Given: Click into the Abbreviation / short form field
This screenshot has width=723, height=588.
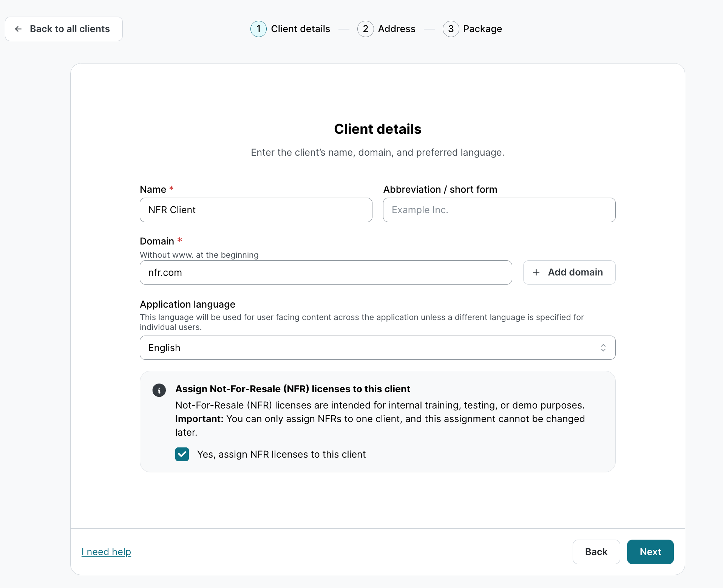Looking at the screenshot, I should (499, 210).
